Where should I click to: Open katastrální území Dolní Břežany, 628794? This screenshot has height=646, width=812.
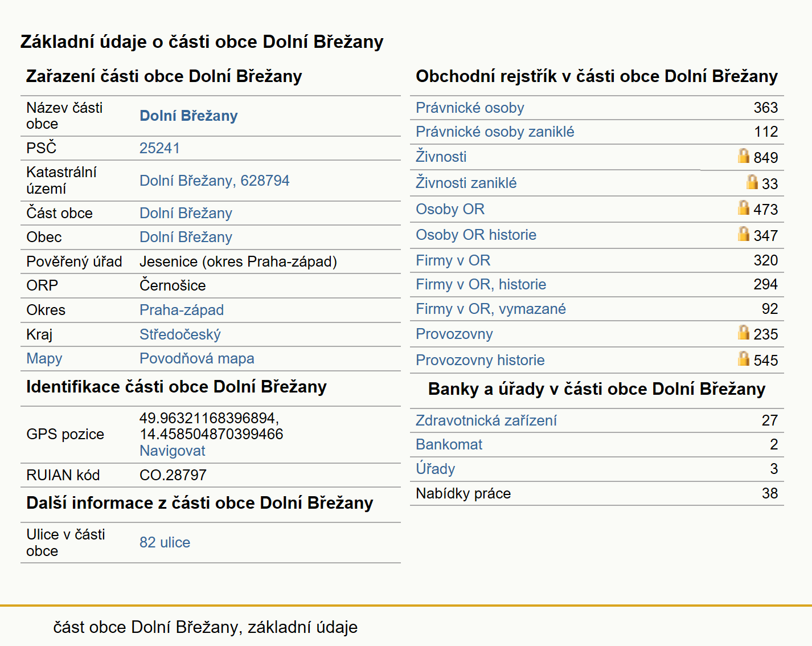pyautogui.click(x=215, y=181)
